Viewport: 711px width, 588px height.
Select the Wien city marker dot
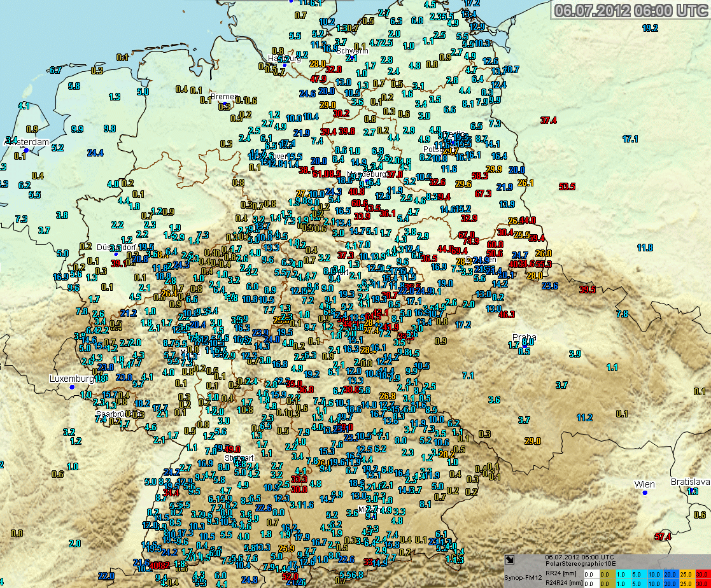644,493
